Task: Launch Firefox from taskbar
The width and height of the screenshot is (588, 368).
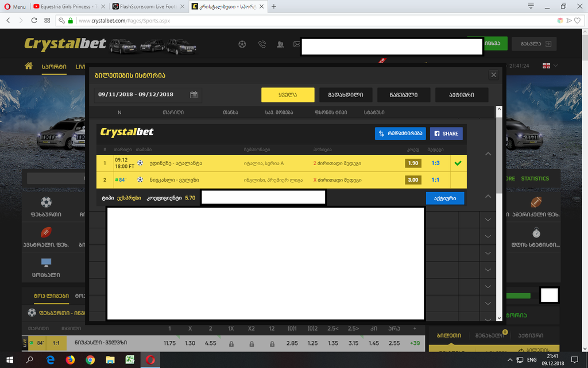Action: [70, 360]
